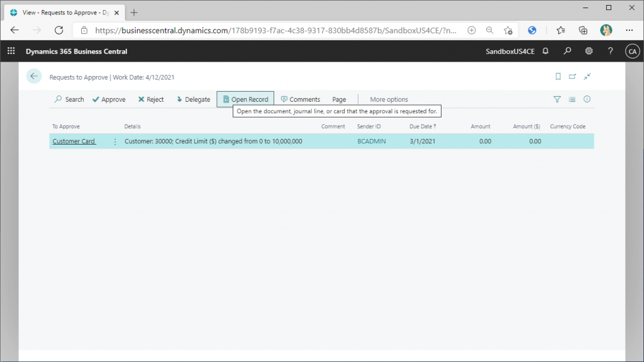Screen dimensions: 644x362
Task: Open the browser profile picture
Action: tap(606, 30)
